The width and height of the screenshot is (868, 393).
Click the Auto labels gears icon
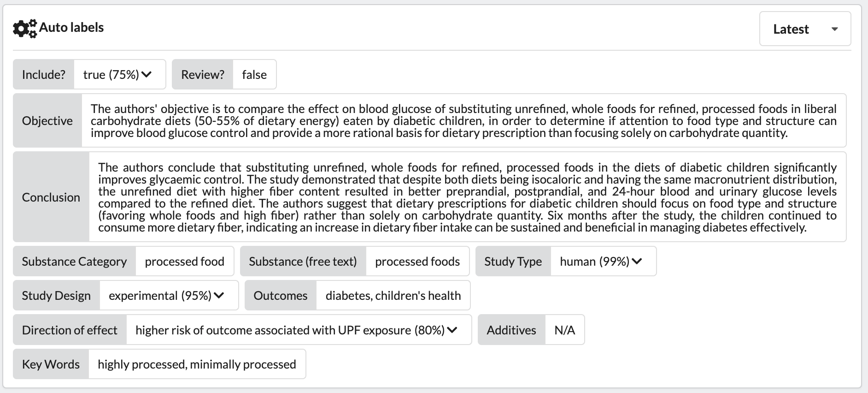click(24, 28)
